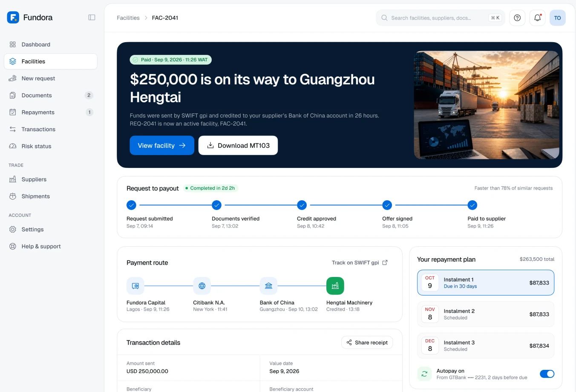Collapse the sidebar panel icon
The width and height of the screenshot is (576, 392).
pos(92,17)
